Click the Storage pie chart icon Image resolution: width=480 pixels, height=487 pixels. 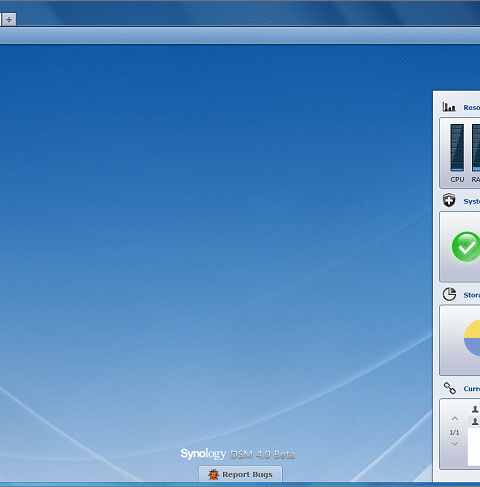tap(449, 294)
